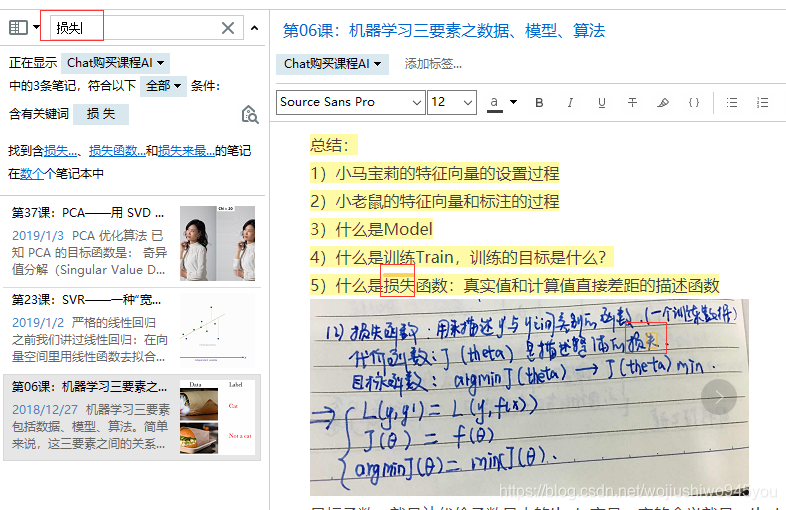786x510 pixels.
Task: Clear the search box with X
Action: 228,28
